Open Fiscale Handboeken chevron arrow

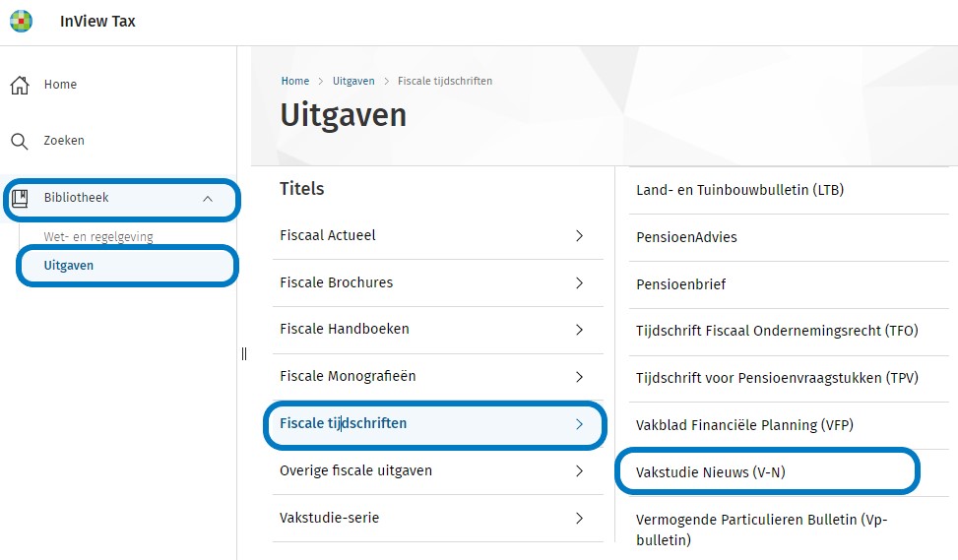(579, 330)
